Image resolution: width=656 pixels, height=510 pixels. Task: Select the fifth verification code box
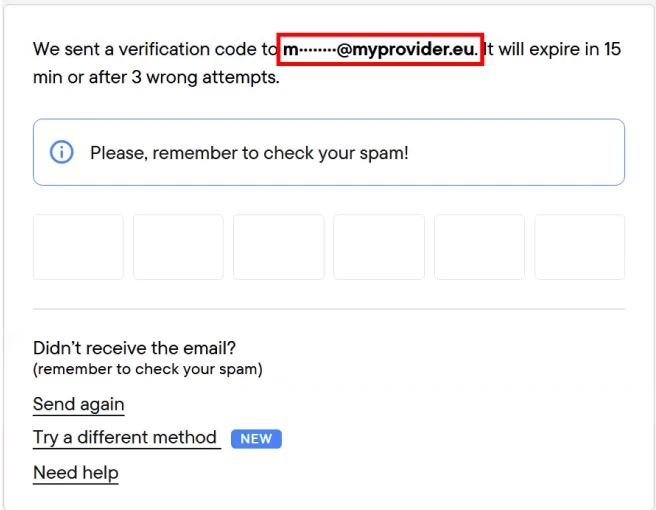tap(479, 247)
